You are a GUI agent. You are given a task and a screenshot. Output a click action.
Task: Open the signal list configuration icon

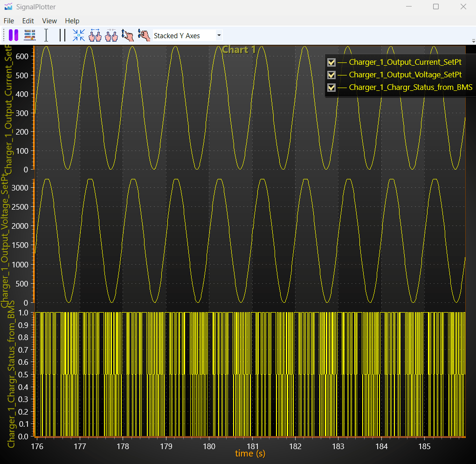tap(30, 35)
